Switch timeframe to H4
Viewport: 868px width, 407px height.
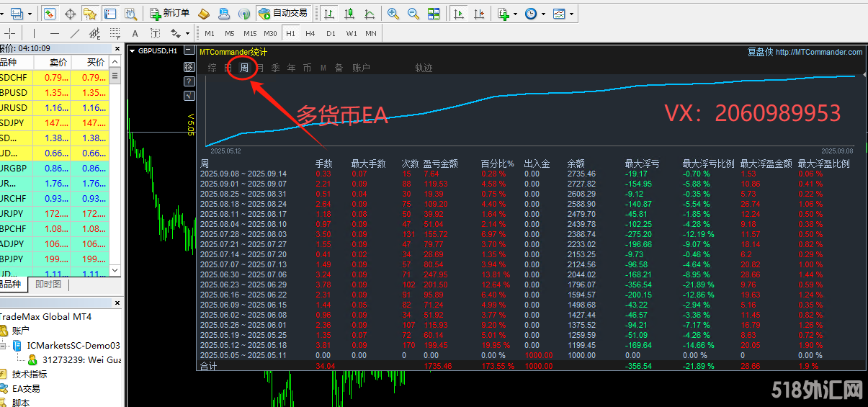click(310, 33)
